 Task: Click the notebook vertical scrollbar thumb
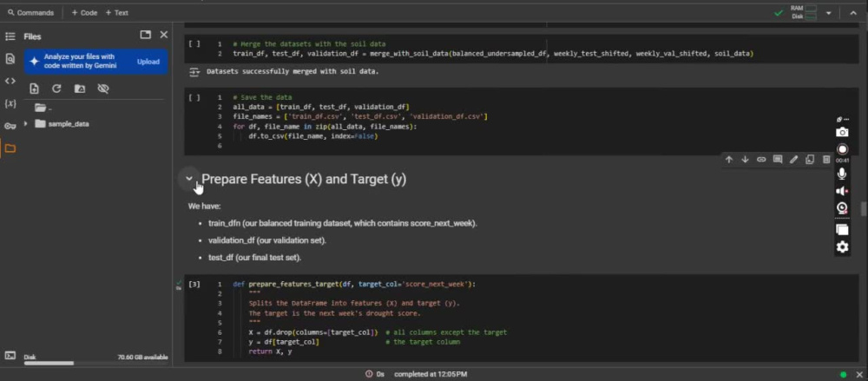point(864,209)
